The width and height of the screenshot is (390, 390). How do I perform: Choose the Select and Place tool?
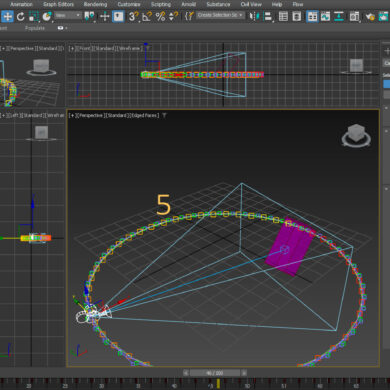point(47,16)
